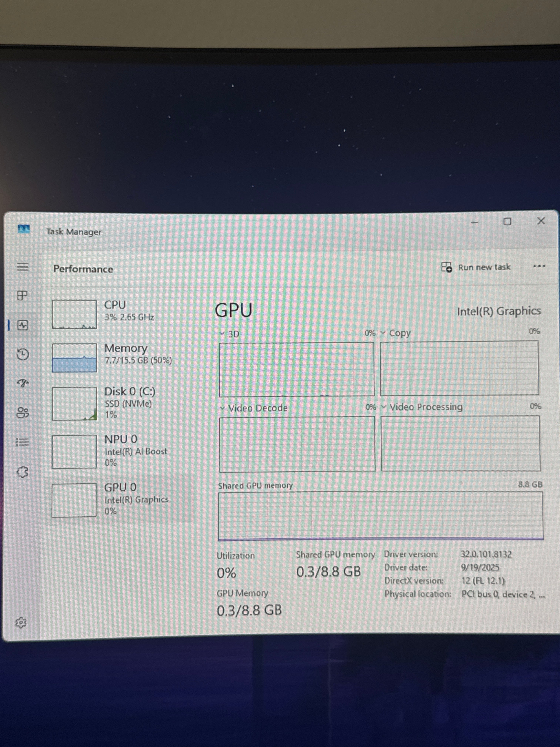560x747 pixels.
Task: Click the Utilization 0% value
Action: 226,573
